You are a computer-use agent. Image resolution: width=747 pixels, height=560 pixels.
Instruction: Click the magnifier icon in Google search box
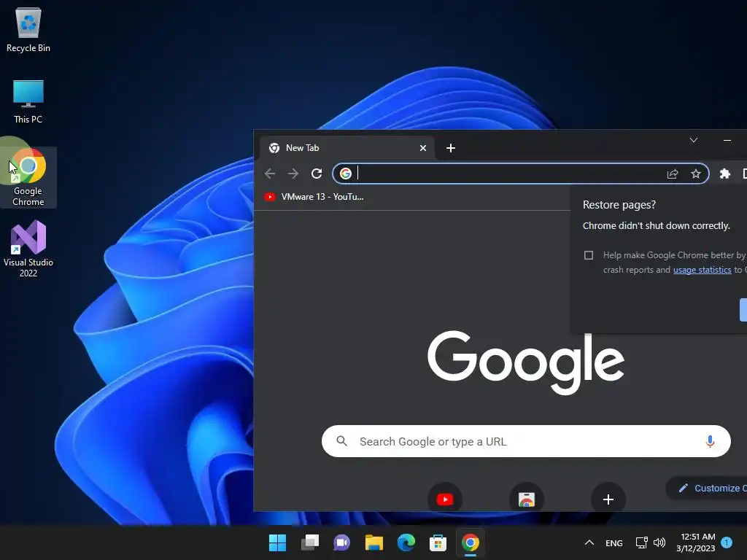(341, 441)
